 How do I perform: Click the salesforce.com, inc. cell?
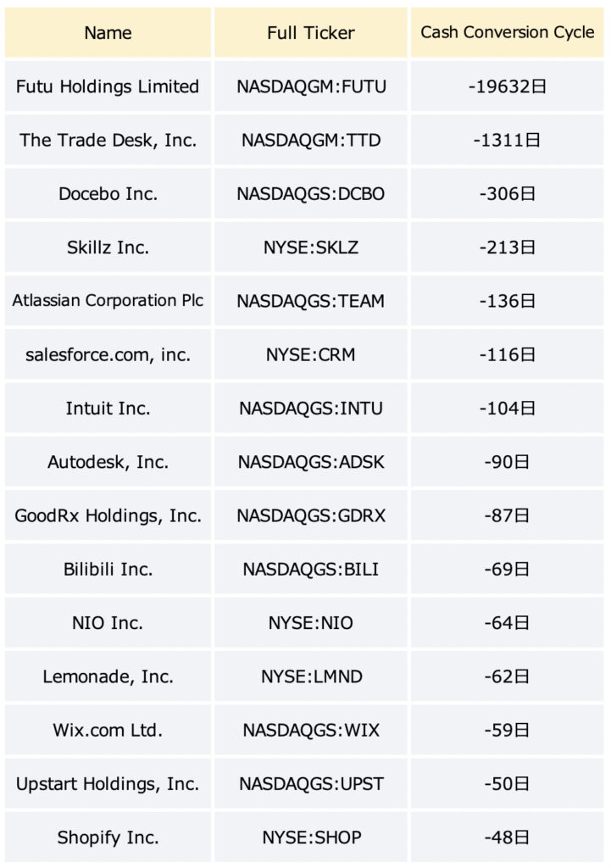[x=108, y=354]
